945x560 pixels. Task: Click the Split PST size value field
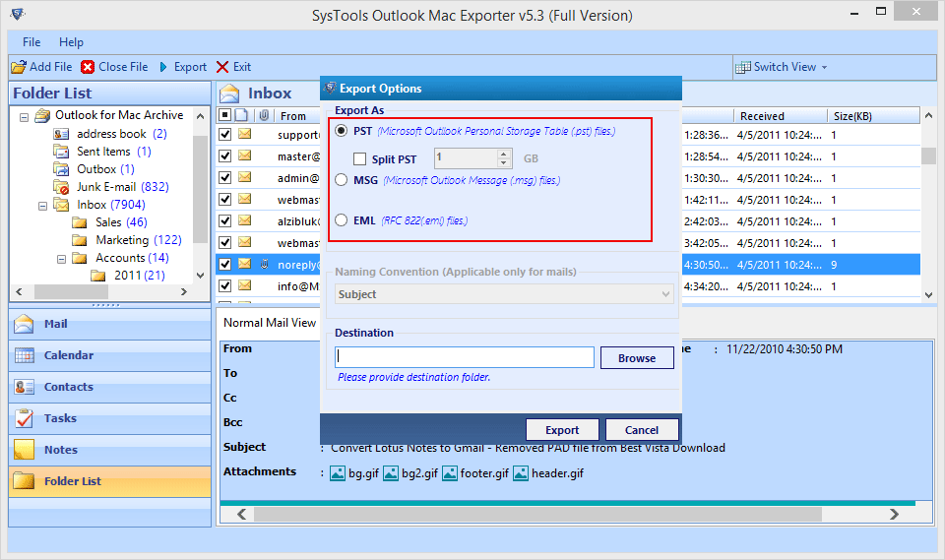[x=466, y=157]
